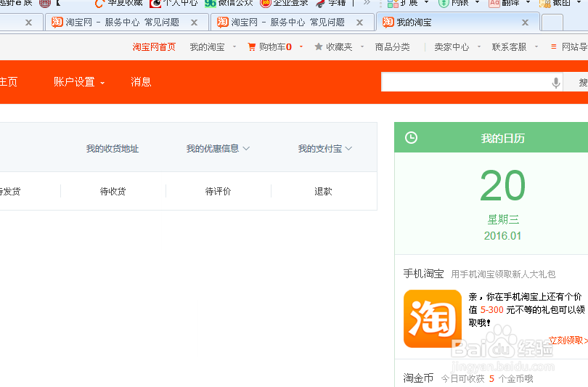Viewport: 588px width, 387px height.
Task: Open the 卖家中心 link
Action: (452, 47)
